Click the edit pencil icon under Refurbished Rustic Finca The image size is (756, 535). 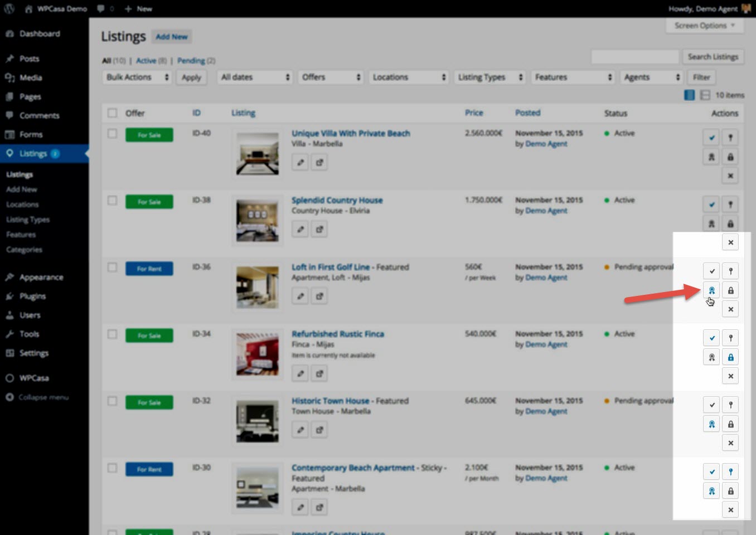click(x=300, y=373)
